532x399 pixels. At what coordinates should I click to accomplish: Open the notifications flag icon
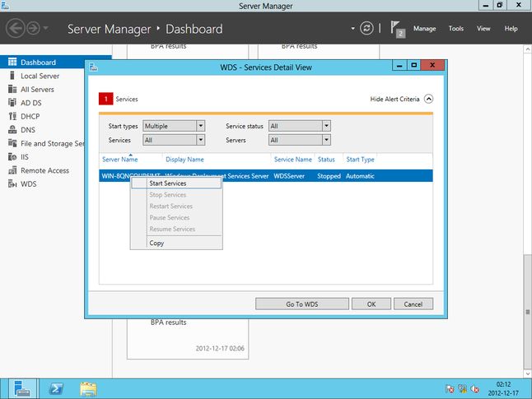point(397,29)
